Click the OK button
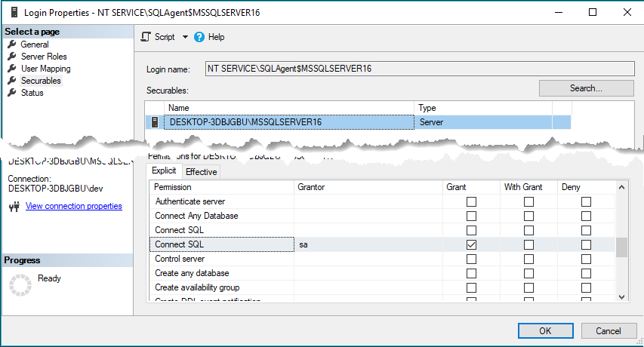The image size is (644, 347). pos(545,331)
